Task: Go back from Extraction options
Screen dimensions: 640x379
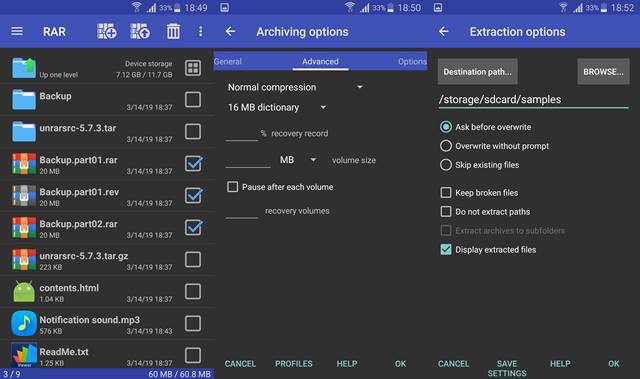Action: (x=444, y=31)
